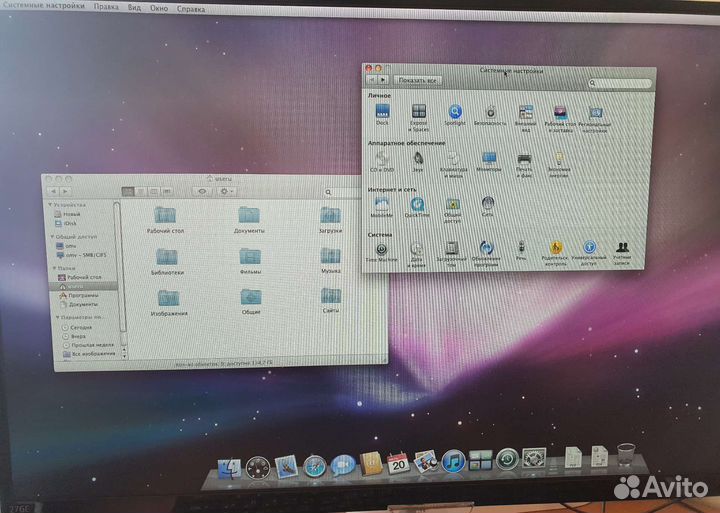The height and width of the screenshot is (513, 720).
Task: Click the Показать все button
Action: click(417, 80)
